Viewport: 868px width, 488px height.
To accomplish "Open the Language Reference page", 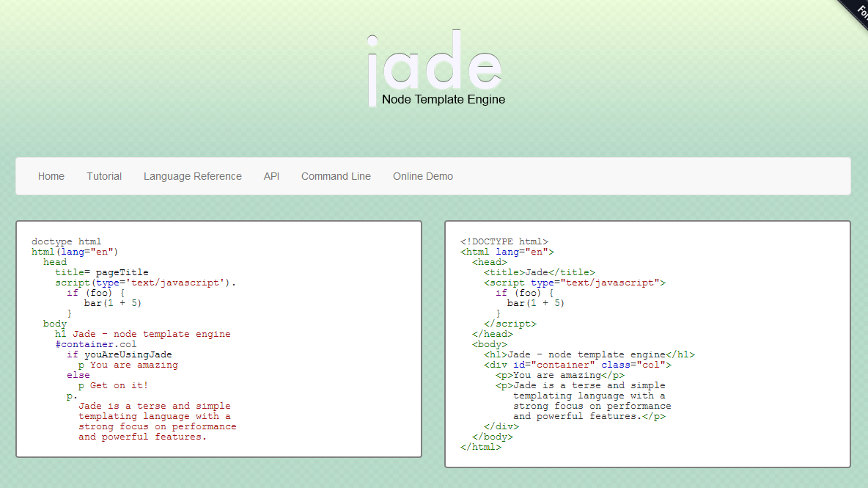I will [x=193, y=176].
